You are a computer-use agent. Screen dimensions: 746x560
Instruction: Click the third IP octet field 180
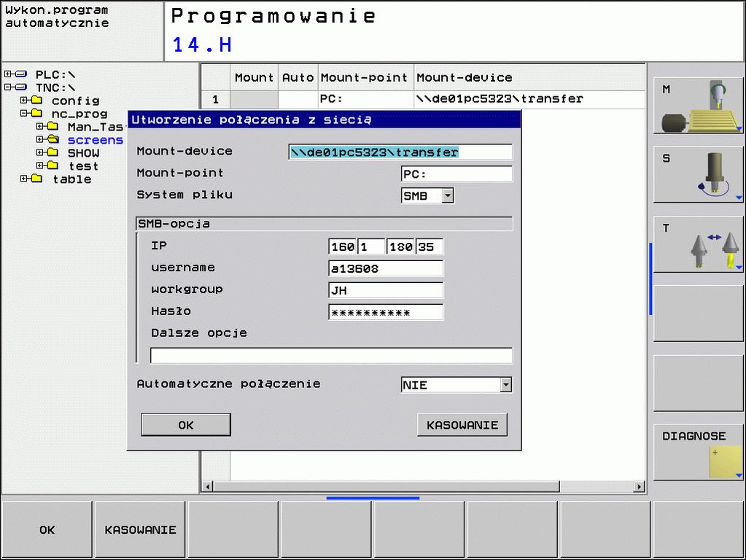tap(400, 247)
